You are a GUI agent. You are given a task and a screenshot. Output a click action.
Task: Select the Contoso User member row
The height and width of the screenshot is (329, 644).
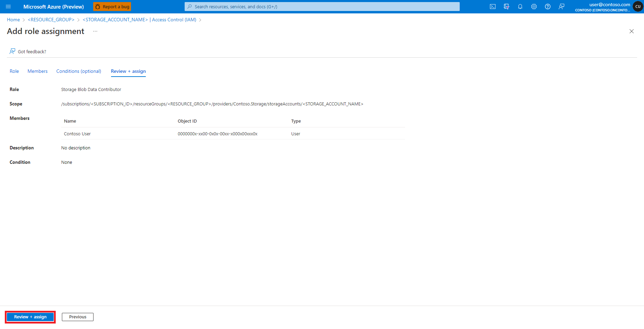pyautogui.click(x=233, y=134)
